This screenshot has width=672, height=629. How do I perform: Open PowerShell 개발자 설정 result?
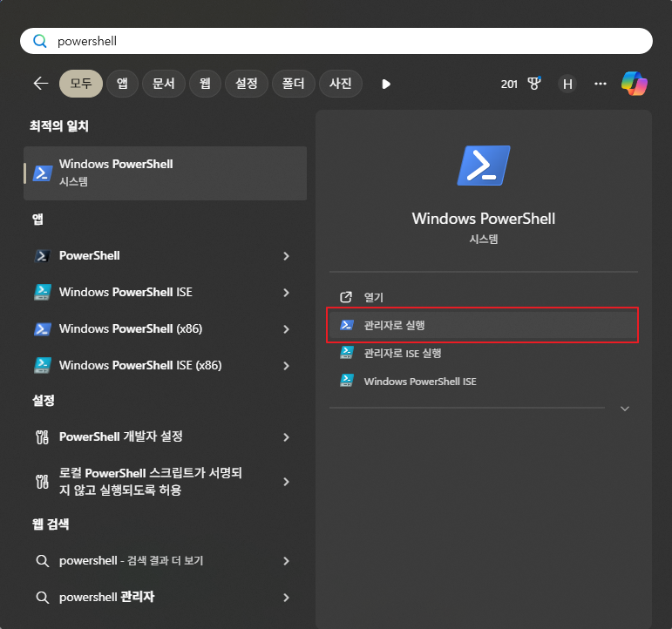[x=165, y=436]
